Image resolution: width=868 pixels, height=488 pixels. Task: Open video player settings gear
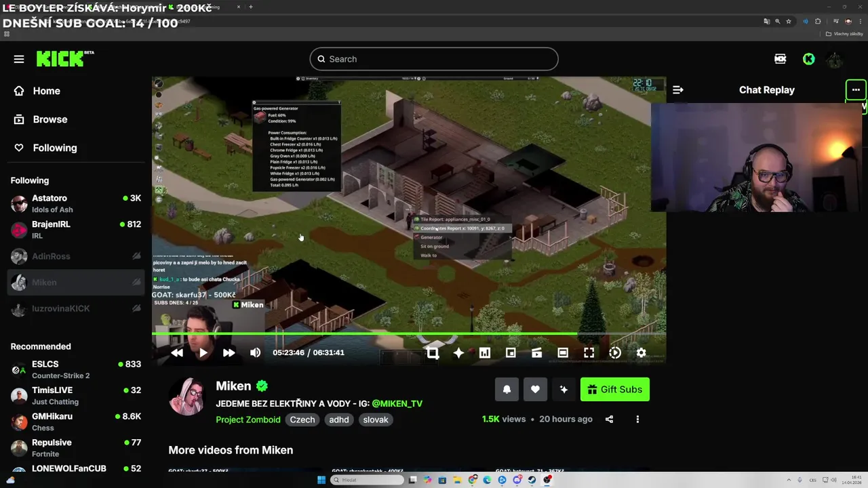(641, 352)
